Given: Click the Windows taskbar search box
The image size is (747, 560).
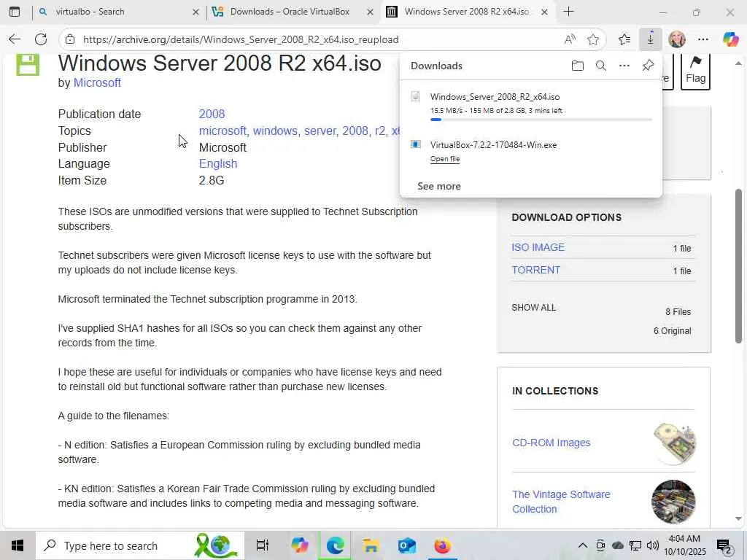Looking at the screenshot, I should (140, 545).
